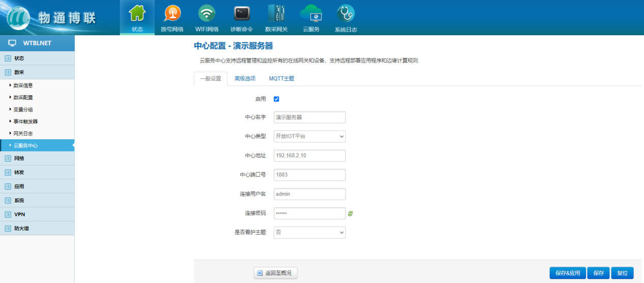Screen dimensions: 644x283
Task: Toggle the 启用 checkbox
Action: (x=276, y=99)
